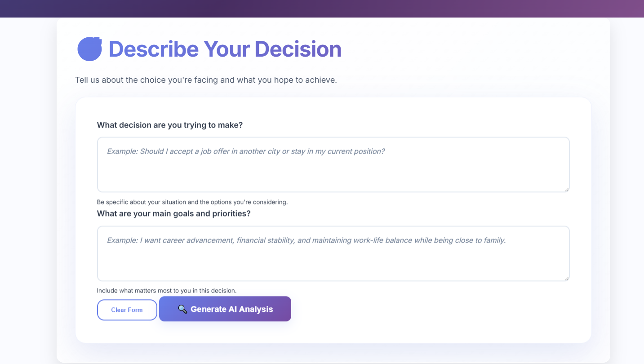Image resolution: width=644 pixels, height=364 pixels.
Task: Click the career advancement example placeholder text
Action: 306,240
